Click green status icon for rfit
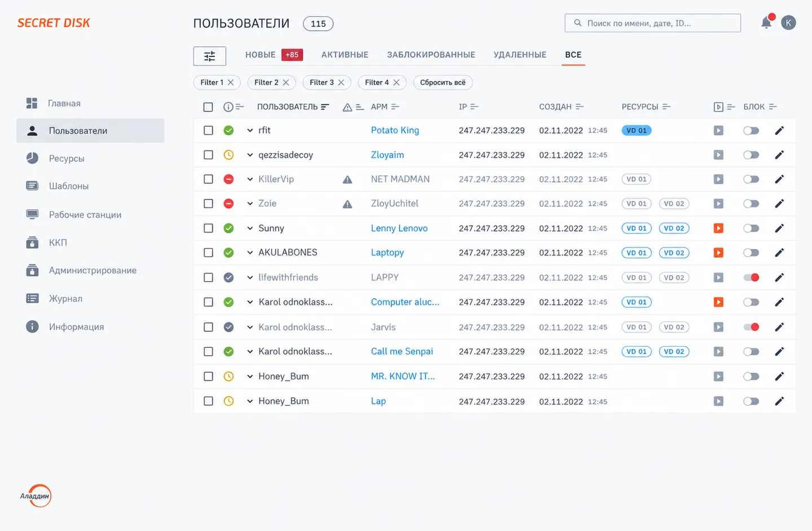Image resolution: width=812 pixels, height=531 pixels. coord(228,131)
